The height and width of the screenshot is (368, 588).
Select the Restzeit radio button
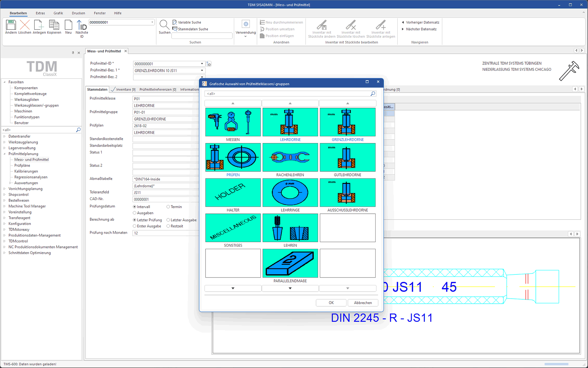coord(168,226)
